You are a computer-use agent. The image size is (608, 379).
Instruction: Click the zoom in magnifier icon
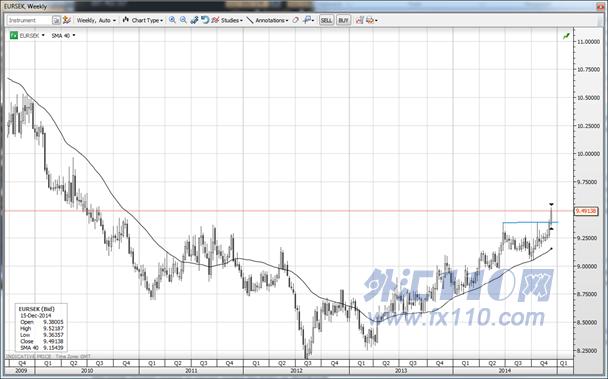(x=172, y=20)
